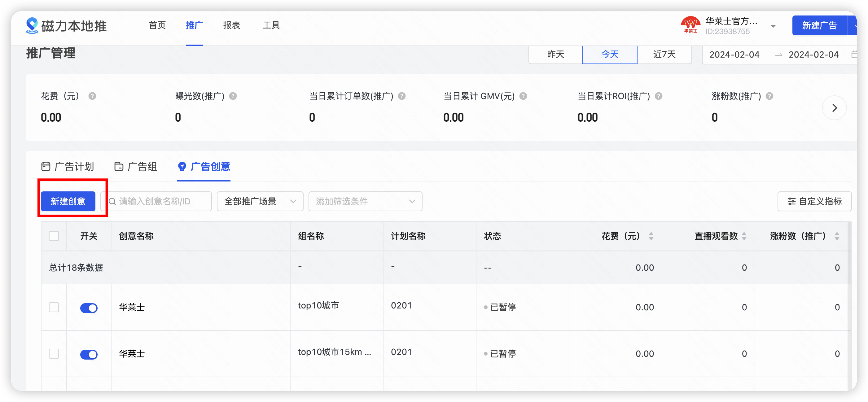The image size is (868, 402).
Task: Click question mark icon beside 曝光数(推广)
Action: tap(233, 96)
